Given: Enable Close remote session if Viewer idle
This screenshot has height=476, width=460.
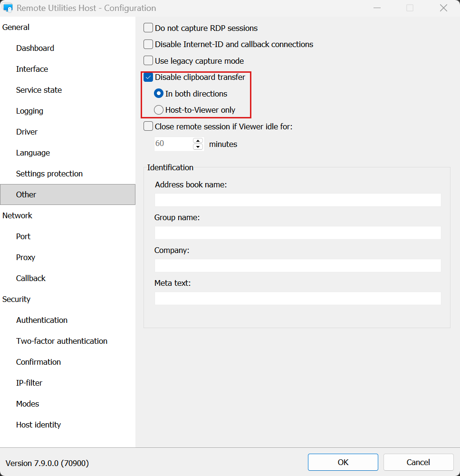Looking at the screenshot, I should point(148,126).
